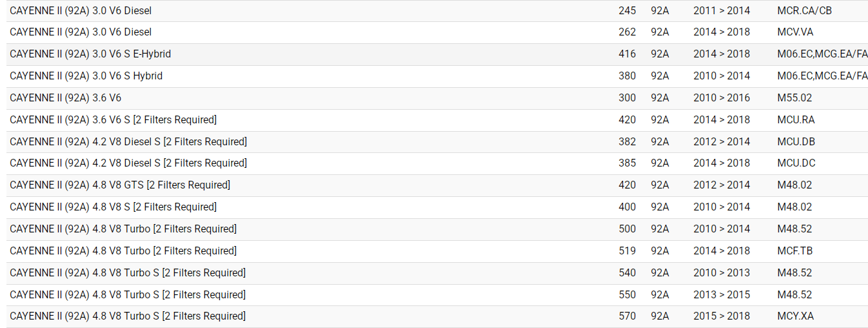
Task: Select the Cayenne 3.6 V6 300 hp row
Action: point(65,98)
